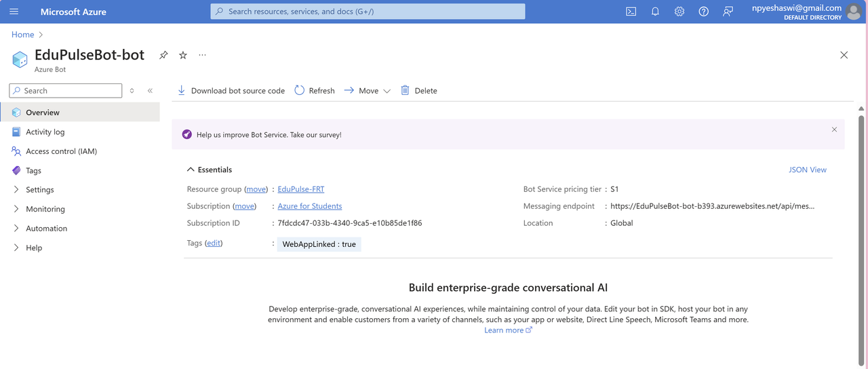Toggle sidebar menu expand-collapse arrows

(x=132, y=90)
